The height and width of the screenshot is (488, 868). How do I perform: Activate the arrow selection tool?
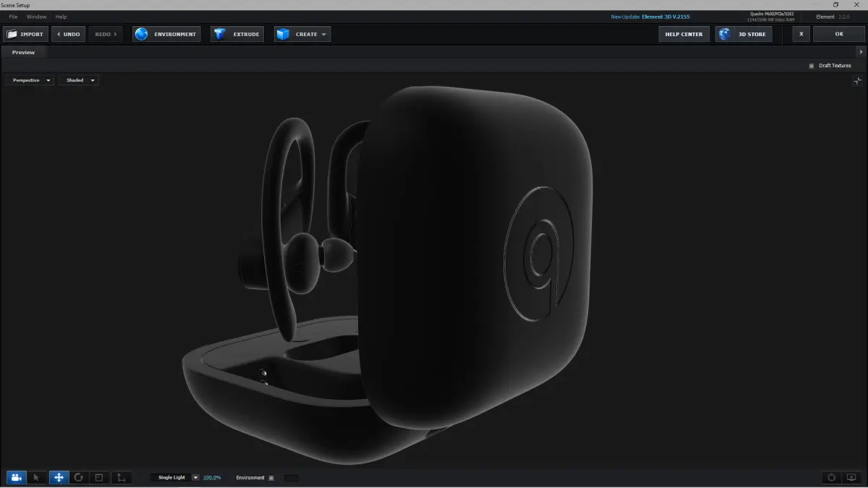pos(37,477)
